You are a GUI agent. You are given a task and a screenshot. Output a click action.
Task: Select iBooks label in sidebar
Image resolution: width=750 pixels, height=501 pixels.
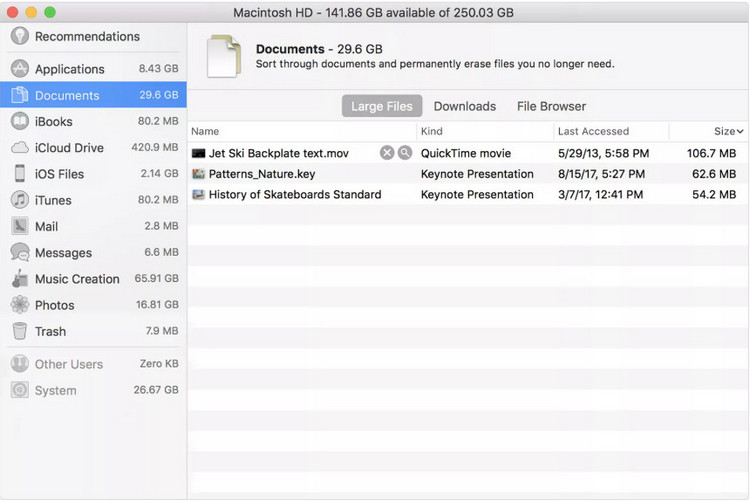(54, 122)
